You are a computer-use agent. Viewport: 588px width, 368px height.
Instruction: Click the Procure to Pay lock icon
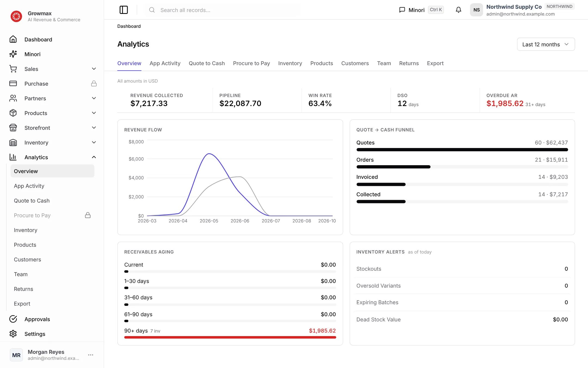pyautogui.click(x=88, y=215)
